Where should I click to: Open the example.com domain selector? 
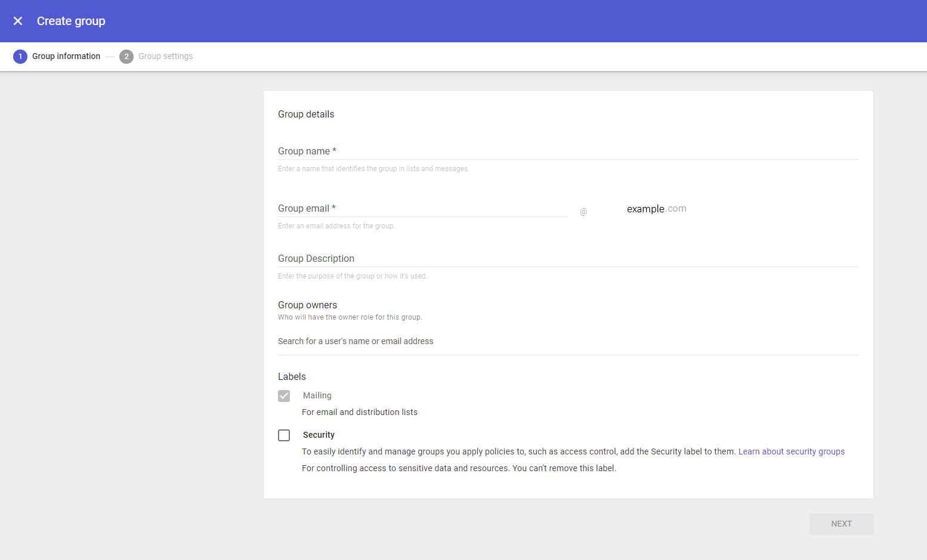click(656, 209)
